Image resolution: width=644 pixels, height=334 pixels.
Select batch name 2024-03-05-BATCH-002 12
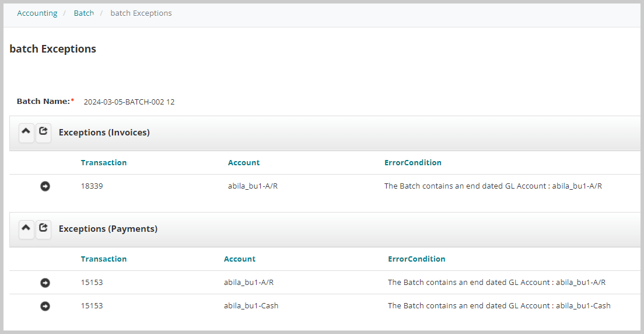pyautogui.click(x=129, y=102)
